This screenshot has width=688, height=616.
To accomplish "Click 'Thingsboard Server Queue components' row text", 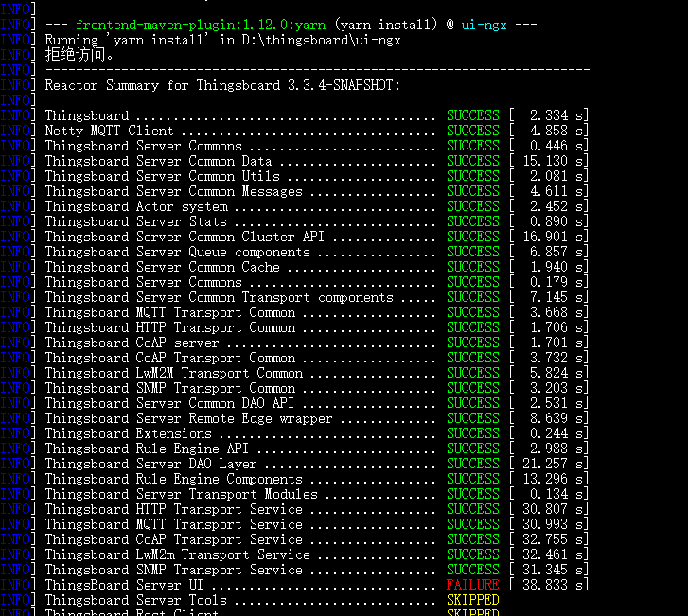I will click(x=177, y=252).
